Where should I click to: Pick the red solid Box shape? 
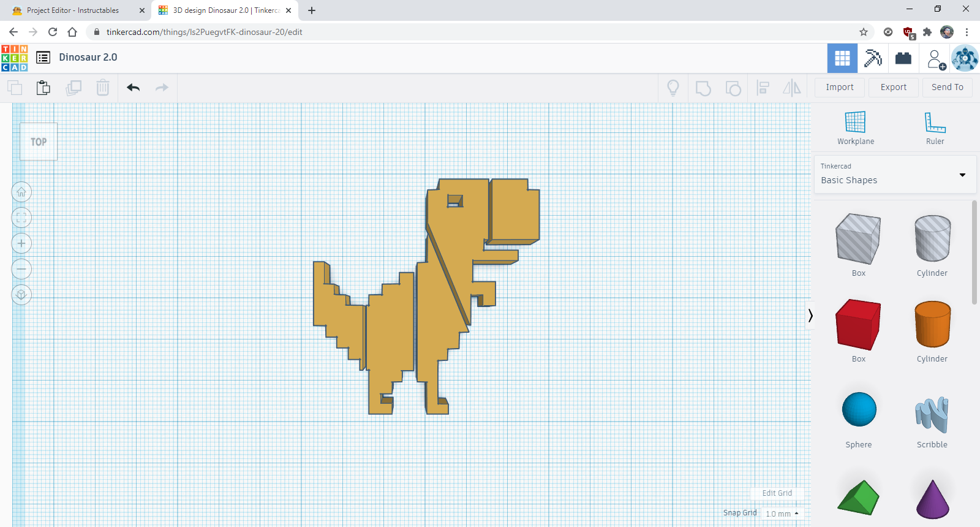point(858,325)
